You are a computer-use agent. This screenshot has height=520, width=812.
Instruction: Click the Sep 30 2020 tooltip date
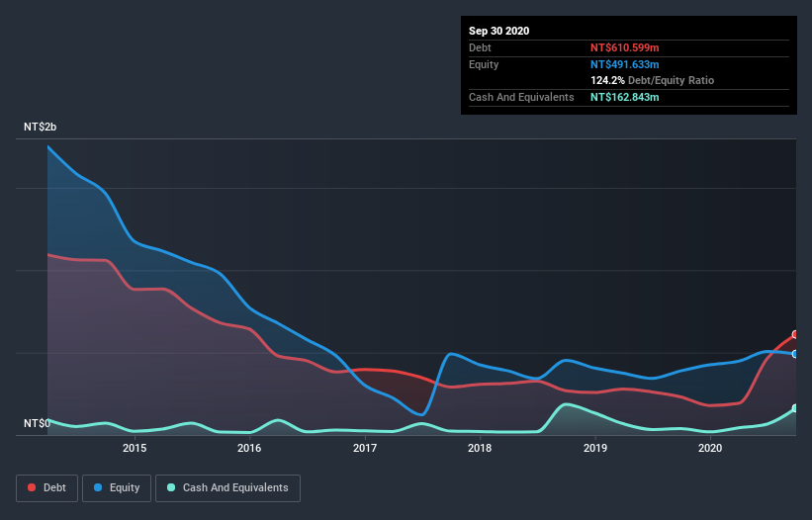pos(498,31)
